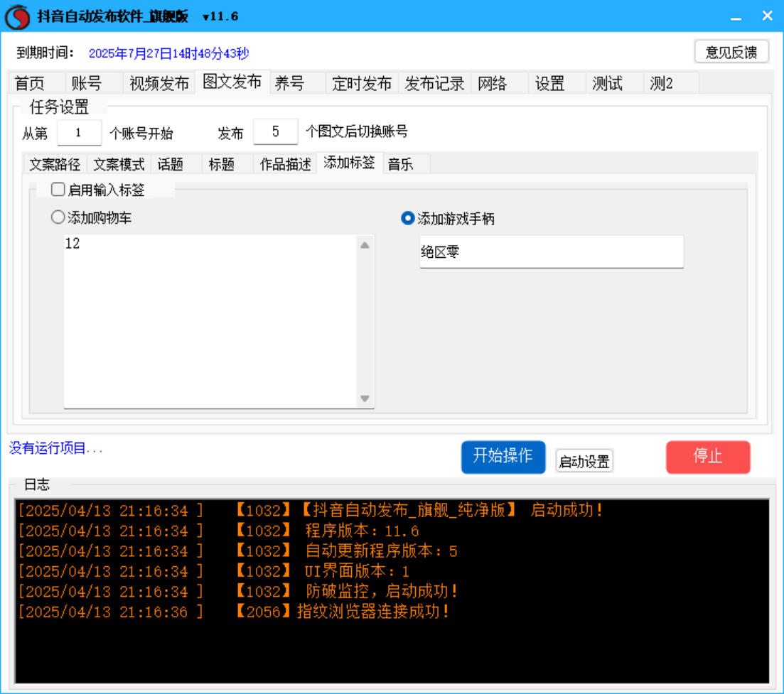The height and width of the screenshot is (694, 784).
Task: Switch to the 账号 tab
Action: click(94, 83)
